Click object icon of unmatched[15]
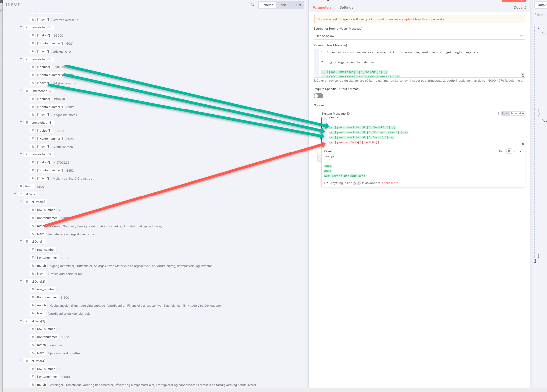 tap(27, 27)
